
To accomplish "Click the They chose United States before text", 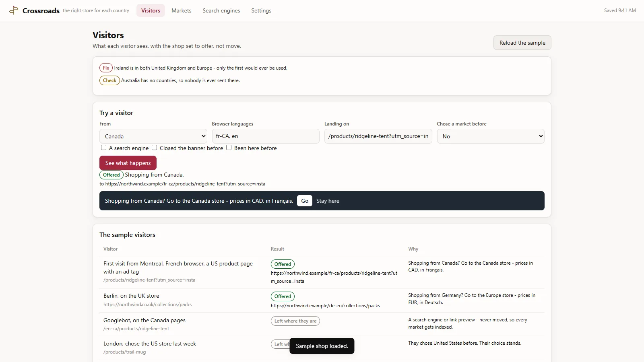I will 464,343.
